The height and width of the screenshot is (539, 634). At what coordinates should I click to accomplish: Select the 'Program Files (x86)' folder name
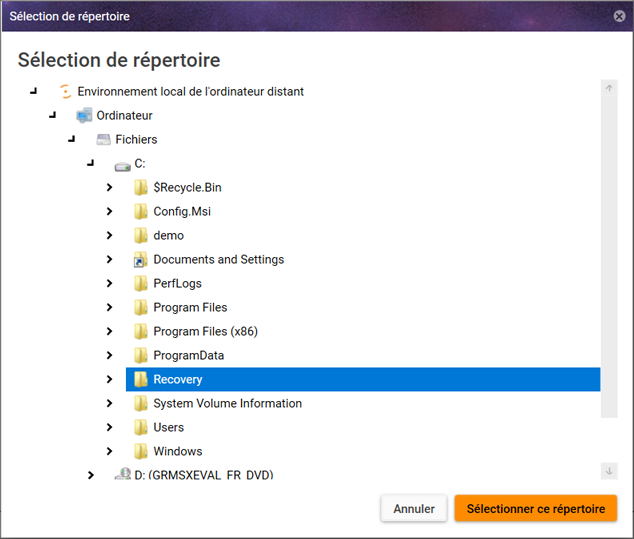point(205,332)
